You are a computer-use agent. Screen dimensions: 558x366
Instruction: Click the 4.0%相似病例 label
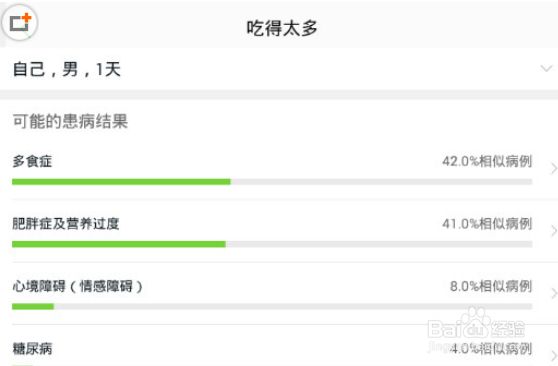(x=491, y=349)
